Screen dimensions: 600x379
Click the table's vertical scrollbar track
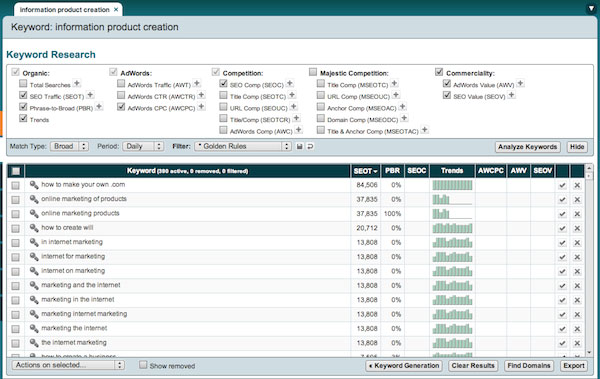[x=589, y=260]
